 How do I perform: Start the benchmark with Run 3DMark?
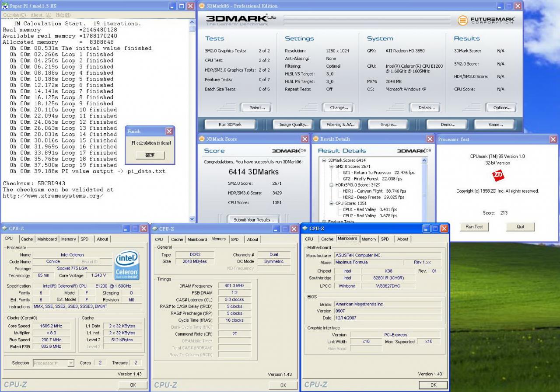click(230, 125)
